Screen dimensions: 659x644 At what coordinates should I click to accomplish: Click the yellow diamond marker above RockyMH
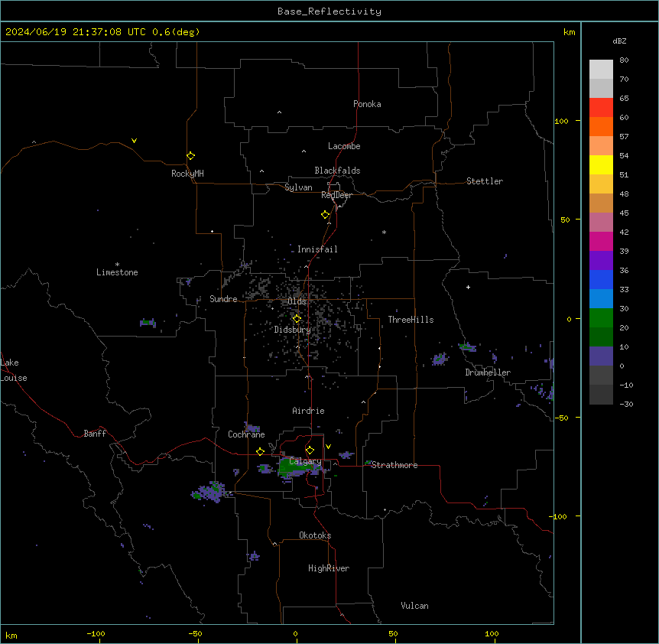(191, 156)
